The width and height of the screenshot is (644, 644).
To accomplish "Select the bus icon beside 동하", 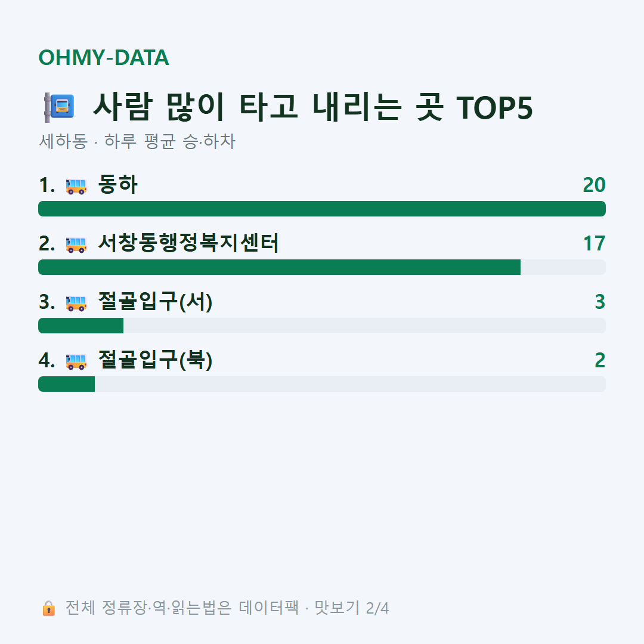I will pyautogui.click(x=76, y=186).
